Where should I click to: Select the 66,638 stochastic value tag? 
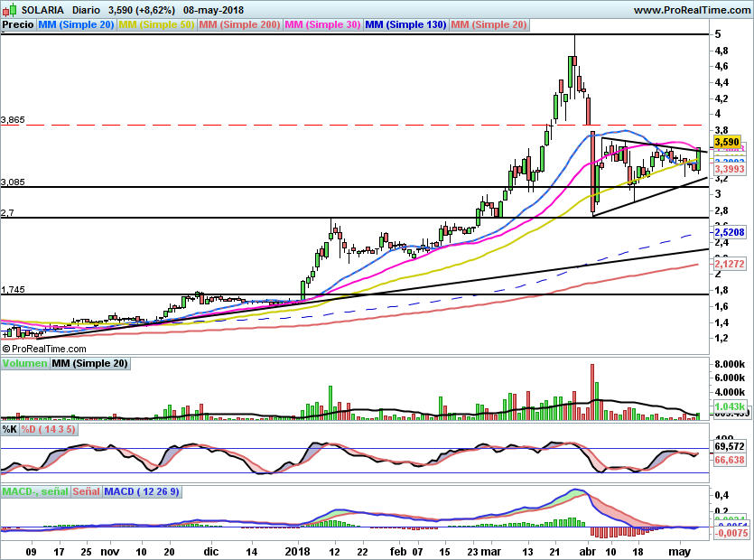tap(730, 460)
